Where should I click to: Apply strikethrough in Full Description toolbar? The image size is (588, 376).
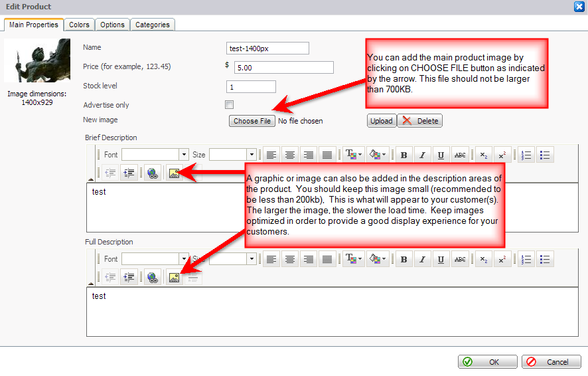coord(460,259)
